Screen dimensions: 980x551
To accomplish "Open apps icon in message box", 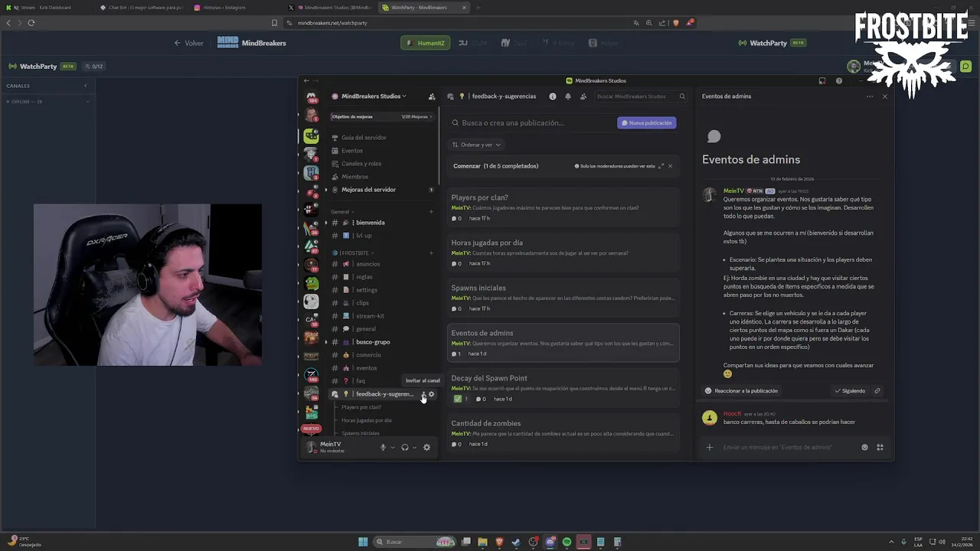I will click(x=880, y=448).
